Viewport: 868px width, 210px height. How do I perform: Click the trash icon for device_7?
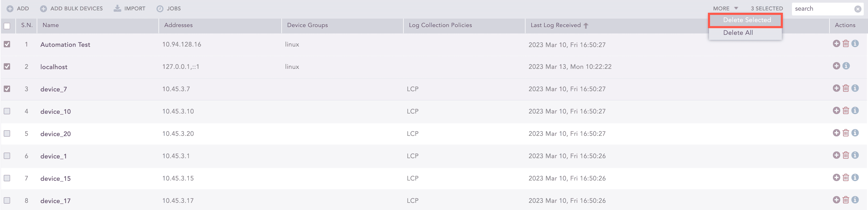coord(846,88)
